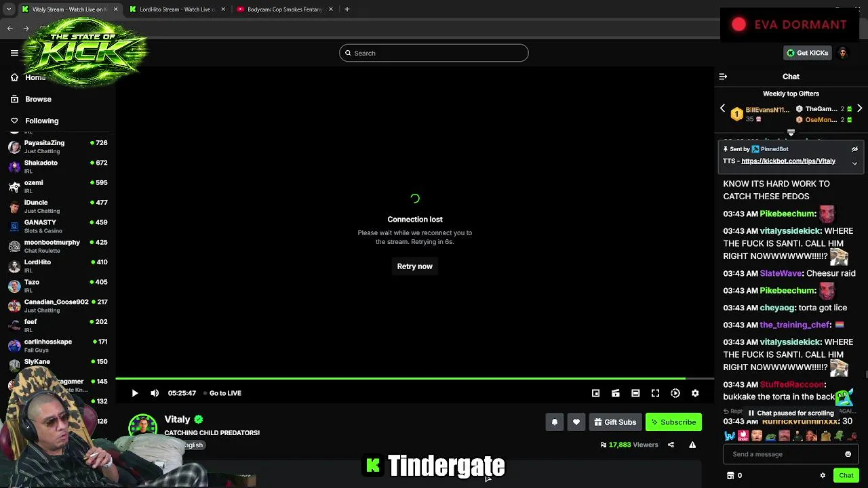Switch to LordHito Stream browser tab
The image size is (868, 488).
176,9
